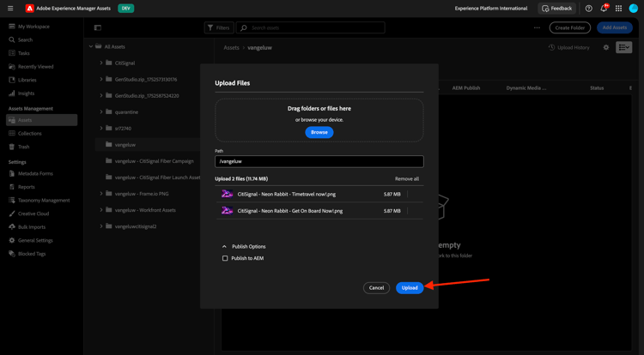The width and height of the screenshot is (644, 355).
Task: Click the Assets breadcrumb link
Action: coord(231,47)
